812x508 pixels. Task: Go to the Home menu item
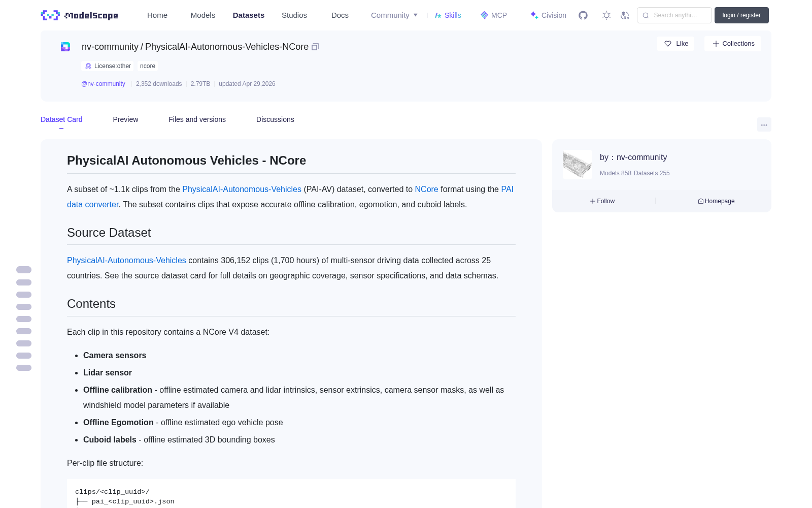coord(157,15)
